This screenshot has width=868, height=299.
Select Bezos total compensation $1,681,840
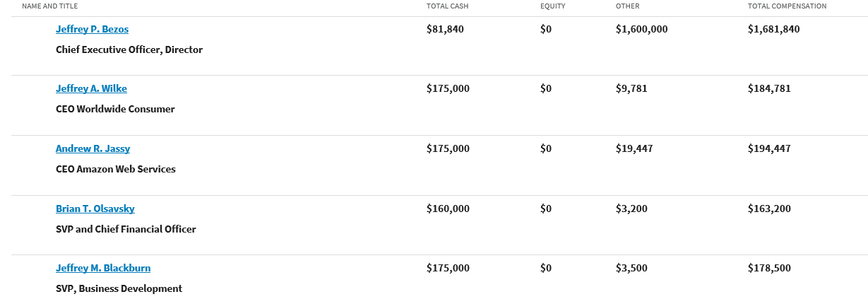(774, 29)
